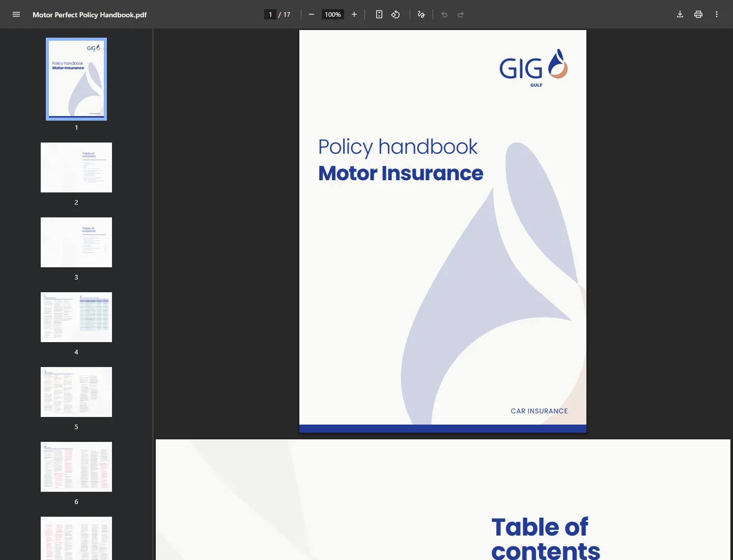
Task: Click the 'CAR INSURANCE' label on cover
Action: pyautogui.click(x=539, y=411)
